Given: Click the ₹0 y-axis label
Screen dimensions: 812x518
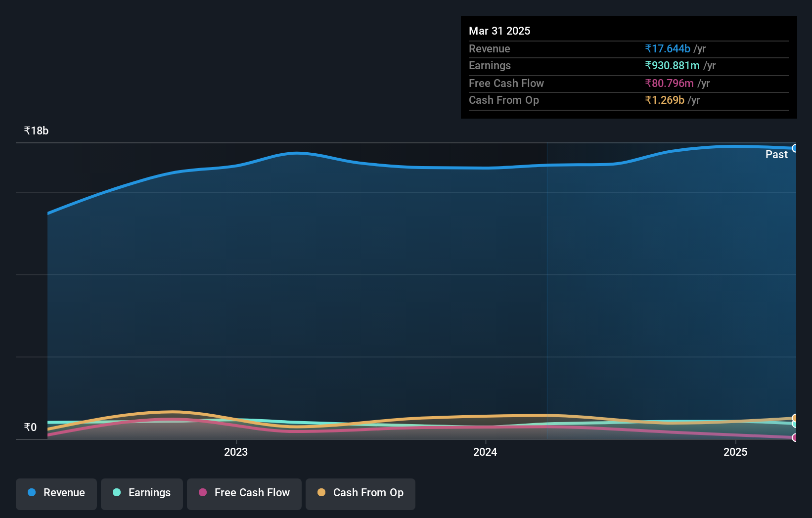Looking at the screenshot, I should (x=30, y=428).
